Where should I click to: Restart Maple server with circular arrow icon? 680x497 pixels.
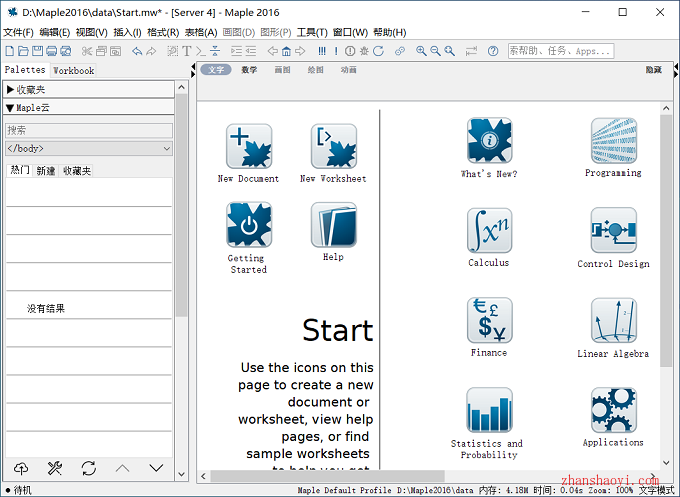[378, 51]
